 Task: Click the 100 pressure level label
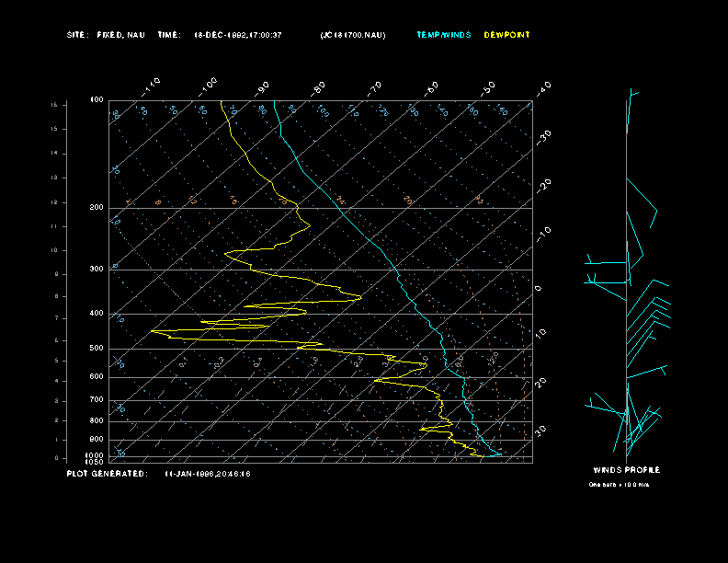97,100
